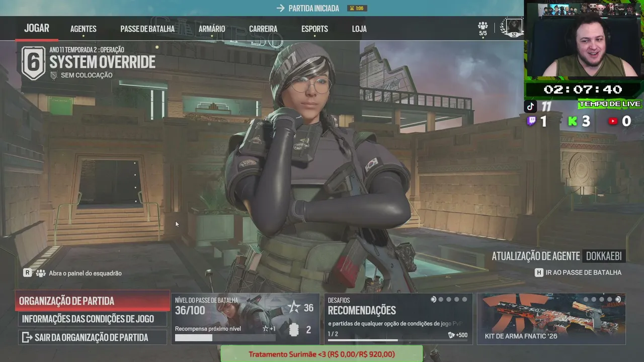This screenshot has width=644, height=362.
Task: Click the PARTIDA INICIADA banner text
Action: click(x=314, y=9)
